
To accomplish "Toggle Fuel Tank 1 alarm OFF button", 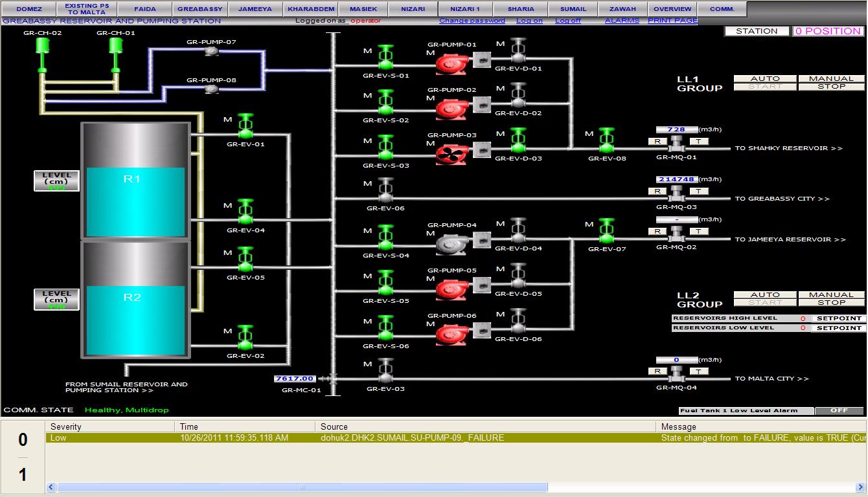I will 839,410.
